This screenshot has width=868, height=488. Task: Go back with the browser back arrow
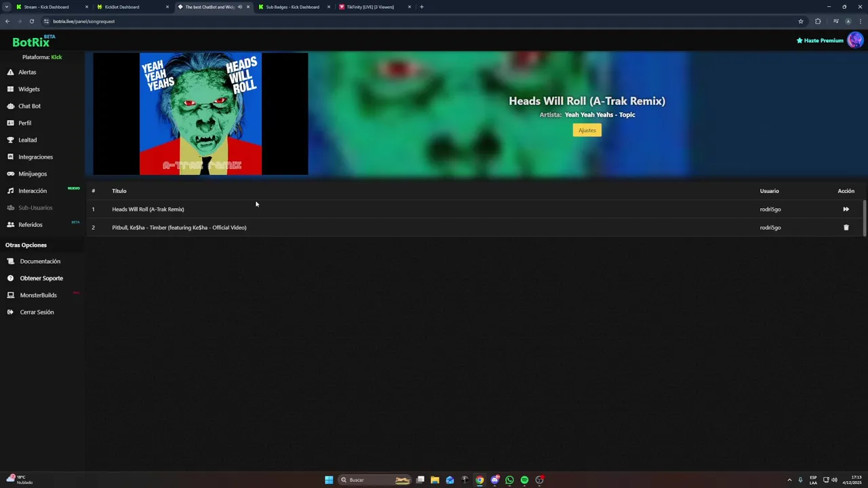pyautogui.click(x=7, y=21)
